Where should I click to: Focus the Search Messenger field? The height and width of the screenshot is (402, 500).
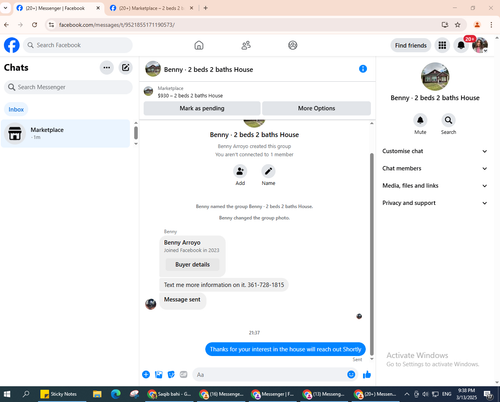tap(68, 87)
